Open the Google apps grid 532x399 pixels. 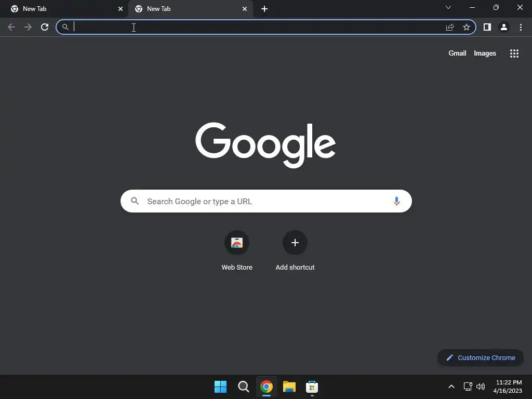514,54
